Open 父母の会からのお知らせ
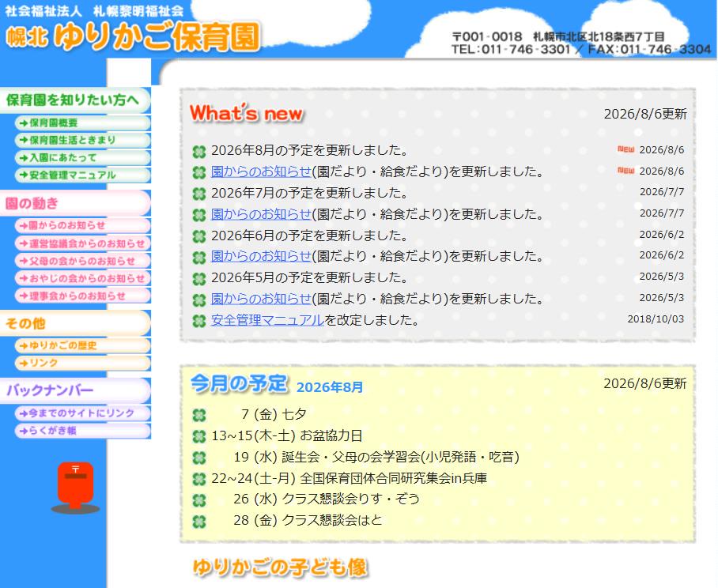Screen dimensions: 718x588 pyautogui.click(x=82, y=261)
